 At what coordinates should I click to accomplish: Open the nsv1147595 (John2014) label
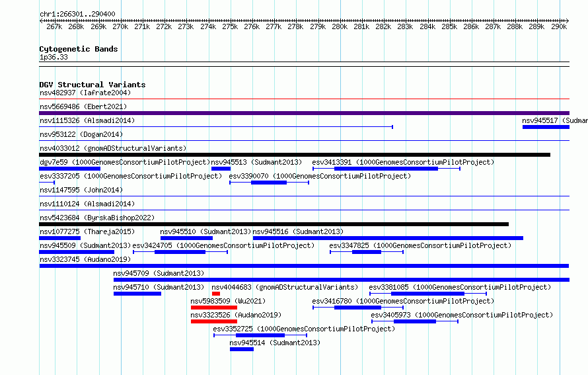(81, 190)
